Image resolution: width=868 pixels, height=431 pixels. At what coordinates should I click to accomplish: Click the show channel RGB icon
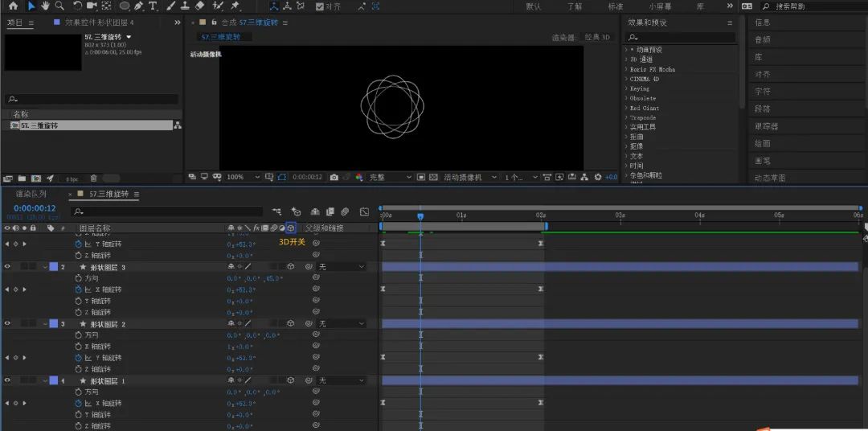click(x=359, y=177)
